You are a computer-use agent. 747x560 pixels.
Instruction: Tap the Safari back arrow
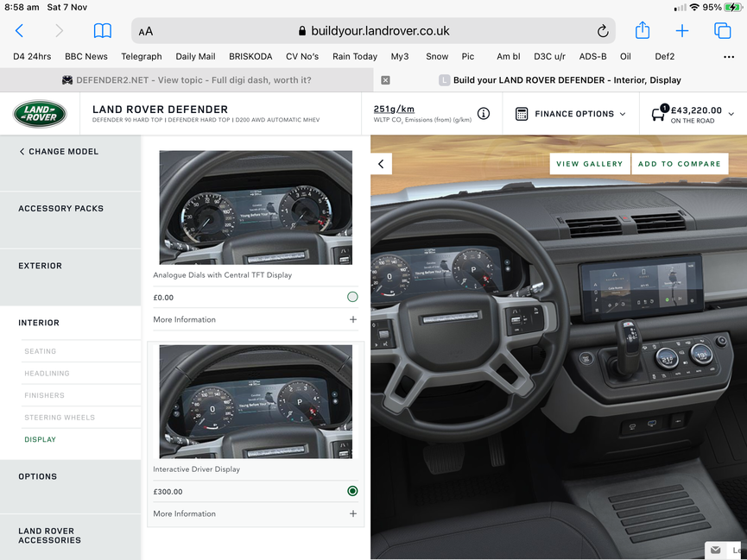19,31
